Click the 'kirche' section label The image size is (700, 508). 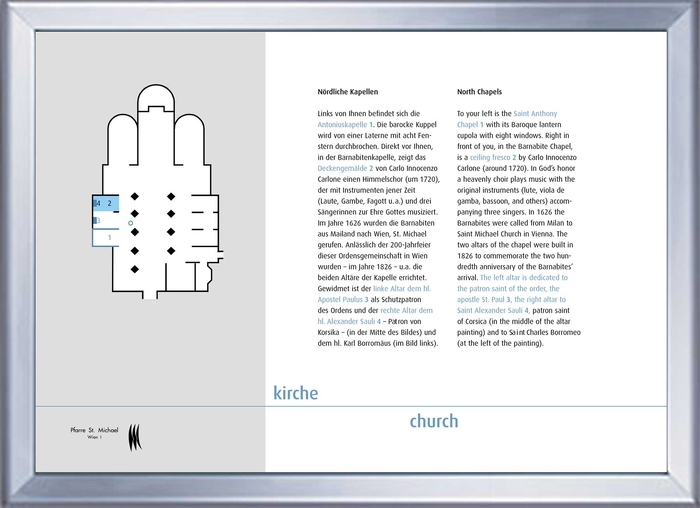pyautogui.click(x=296, y=393)
